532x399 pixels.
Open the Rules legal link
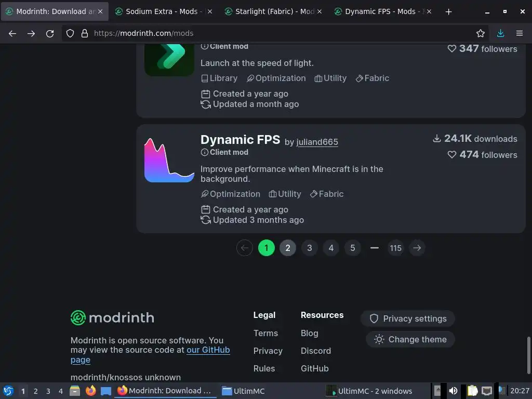[264, 368]
